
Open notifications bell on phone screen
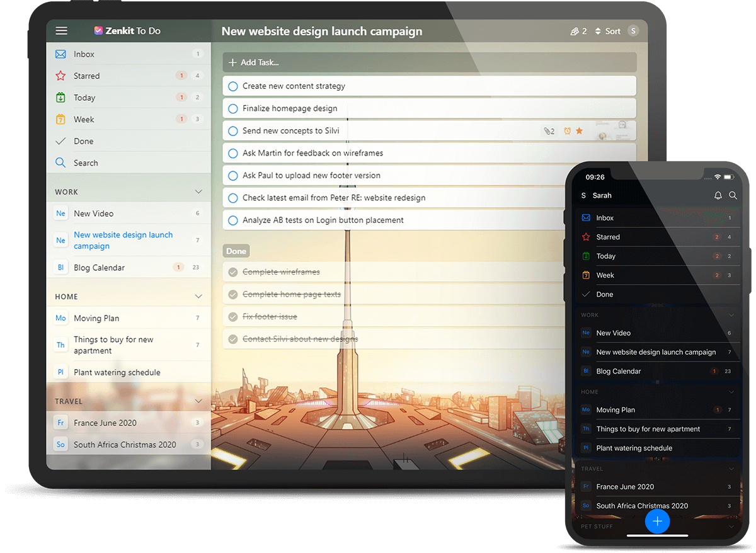(718, 196)
